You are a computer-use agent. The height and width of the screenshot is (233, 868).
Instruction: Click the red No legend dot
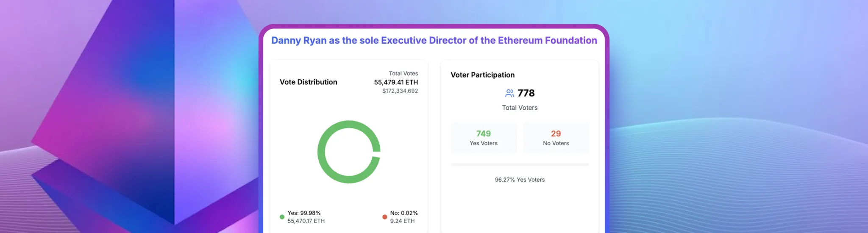[x=385, y=217]
